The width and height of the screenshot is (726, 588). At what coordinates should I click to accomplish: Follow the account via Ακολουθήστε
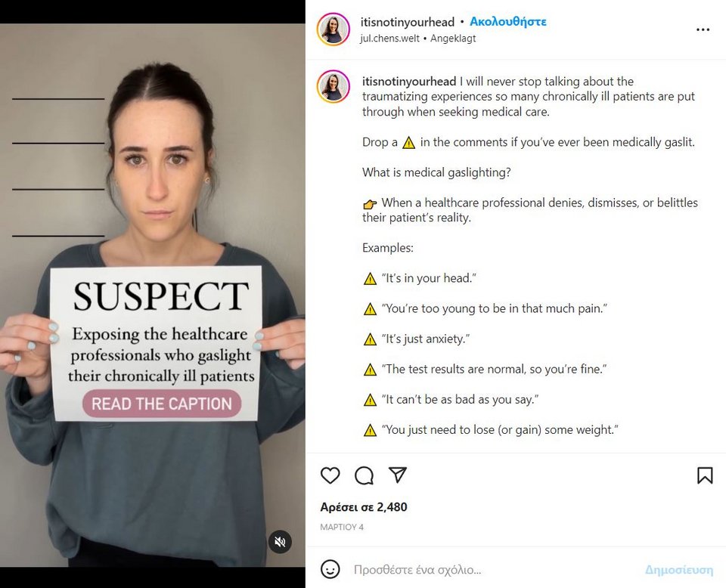click(508, 22)
